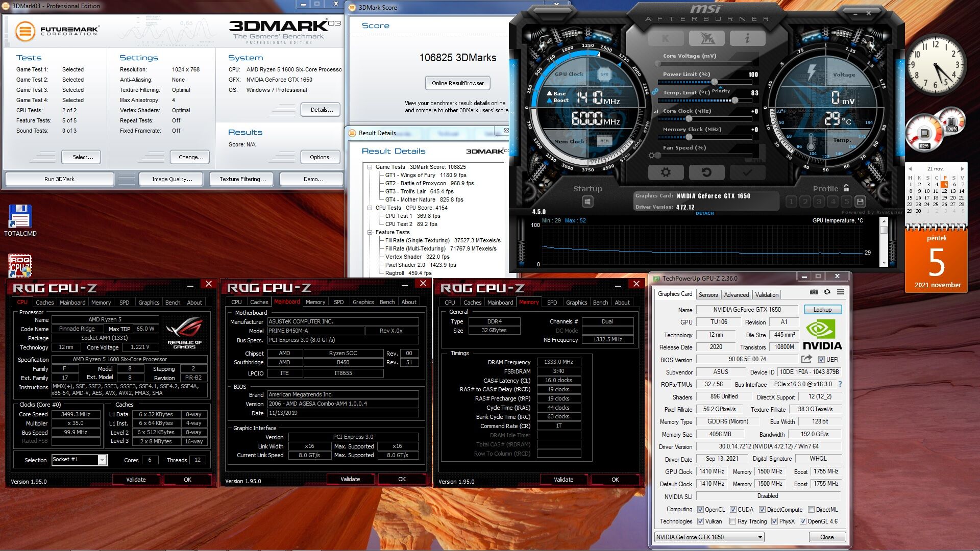This screenshot has width=980, height=551.
Task: Click the Profile padlock icon in Afterburner
Action: 846,188
